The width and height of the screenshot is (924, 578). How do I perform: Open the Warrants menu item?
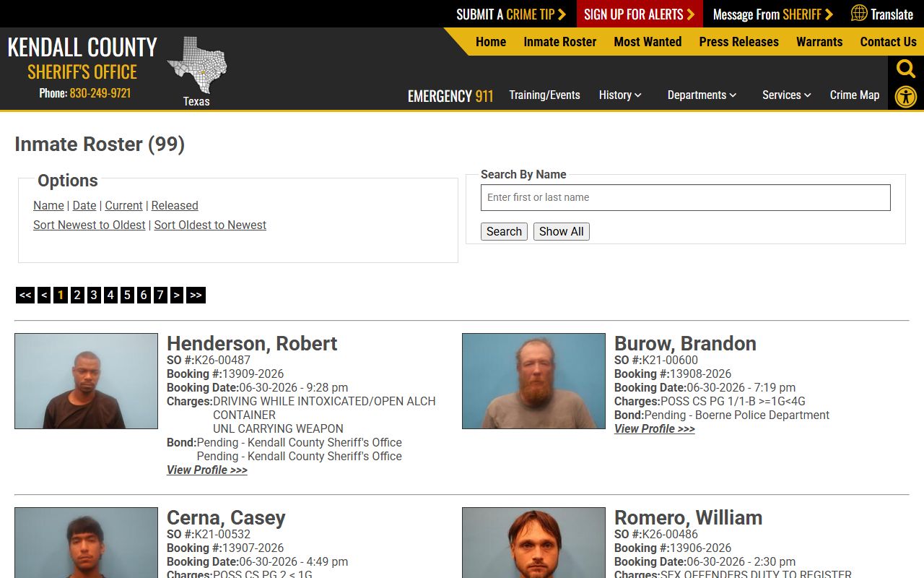[x=819, y=42]
